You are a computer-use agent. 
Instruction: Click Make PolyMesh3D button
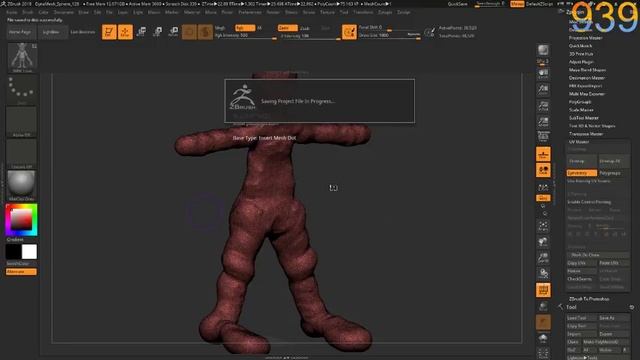coord(605,342)
